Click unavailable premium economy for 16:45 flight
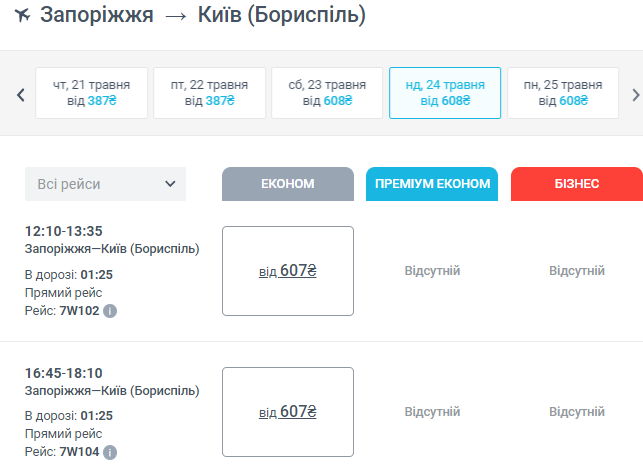The height and width of the screenshot is (473, 643). coord(432,411)
